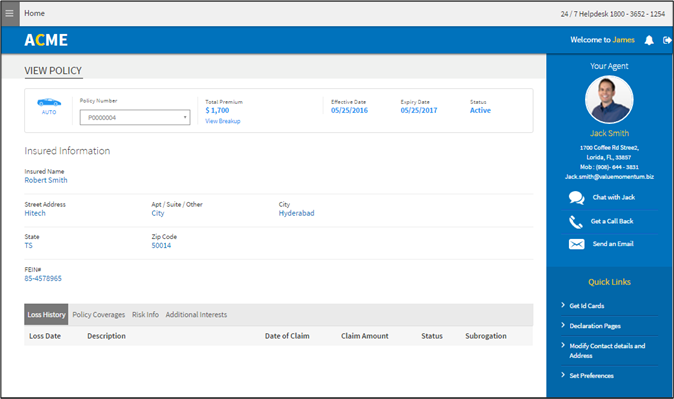Open the Additional Interests tab
Screen dimensions: 674x399
196,315
